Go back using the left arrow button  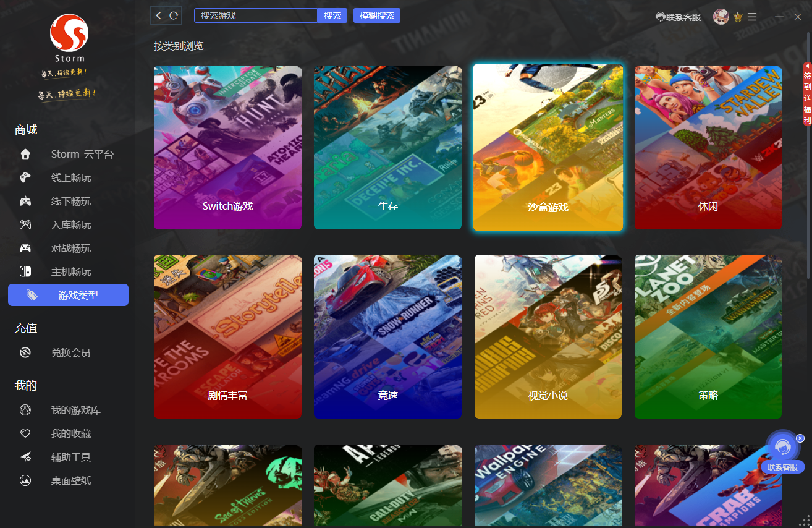coord(159,15)
